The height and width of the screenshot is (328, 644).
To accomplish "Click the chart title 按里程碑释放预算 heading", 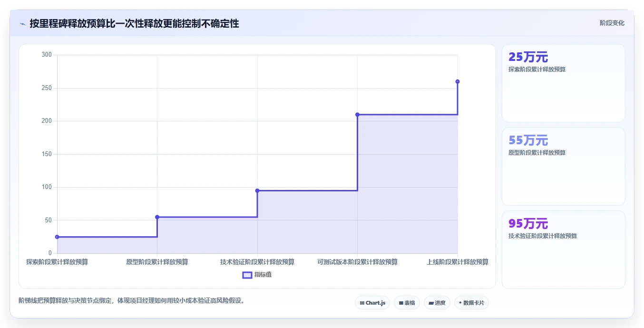I will [134, 23].
